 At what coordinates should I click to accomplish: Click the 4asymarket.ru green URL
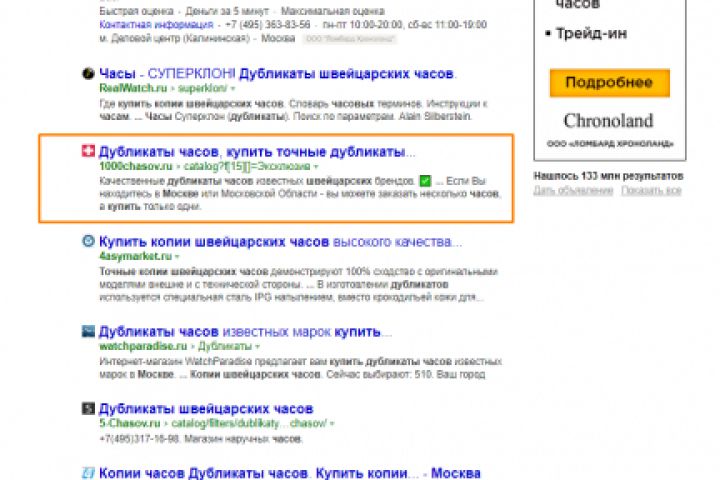[x=135, y=256]
